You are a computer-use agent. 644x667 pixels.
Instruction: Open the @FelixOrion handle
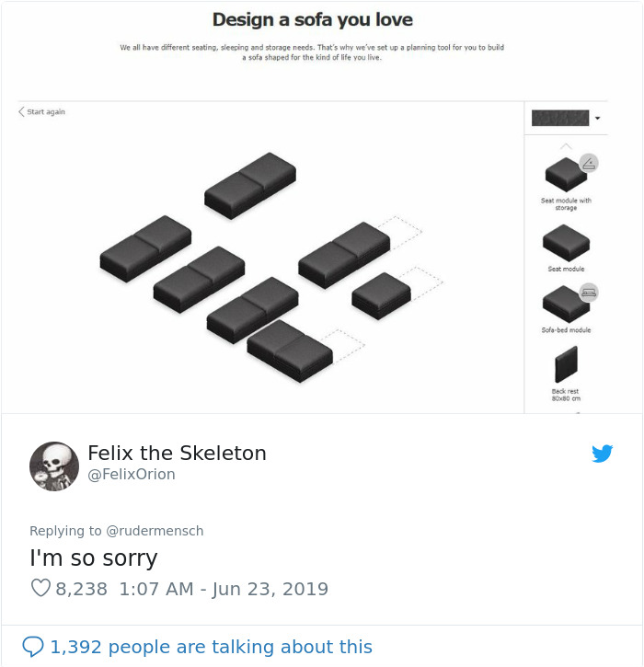tap(132, 475)
